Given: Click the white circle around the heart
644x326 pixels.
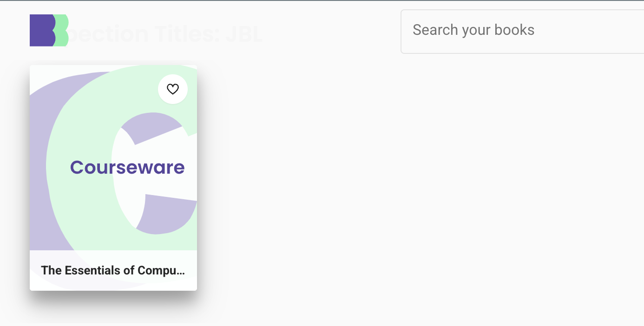Looking at the screenshot, I should click(173, 89).
